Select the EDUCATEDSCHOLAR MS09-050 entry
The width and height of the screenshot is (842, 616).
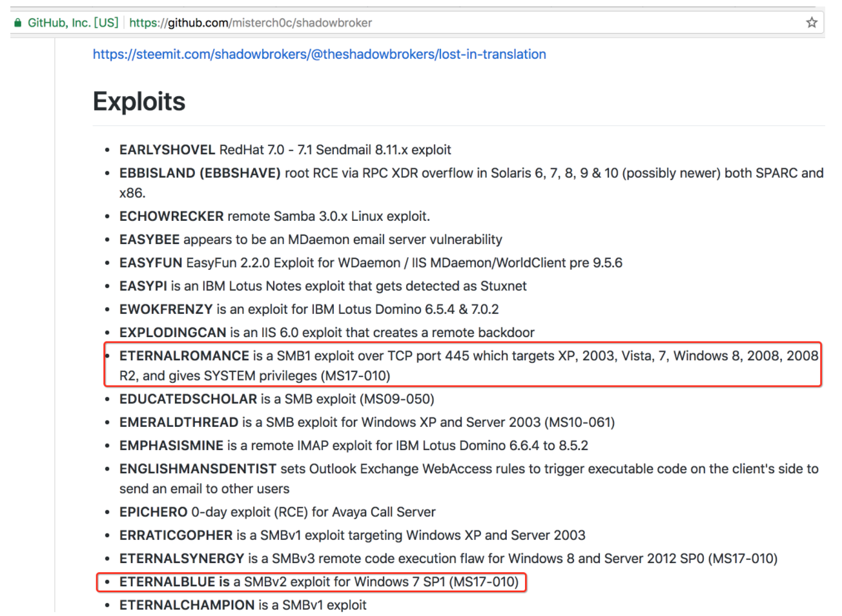pos(276,399)
